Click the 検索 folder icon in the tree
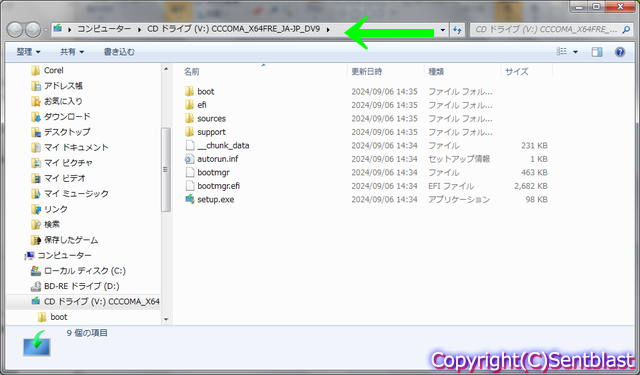Viewport: 640px width, 375px height. coord(36,224)
